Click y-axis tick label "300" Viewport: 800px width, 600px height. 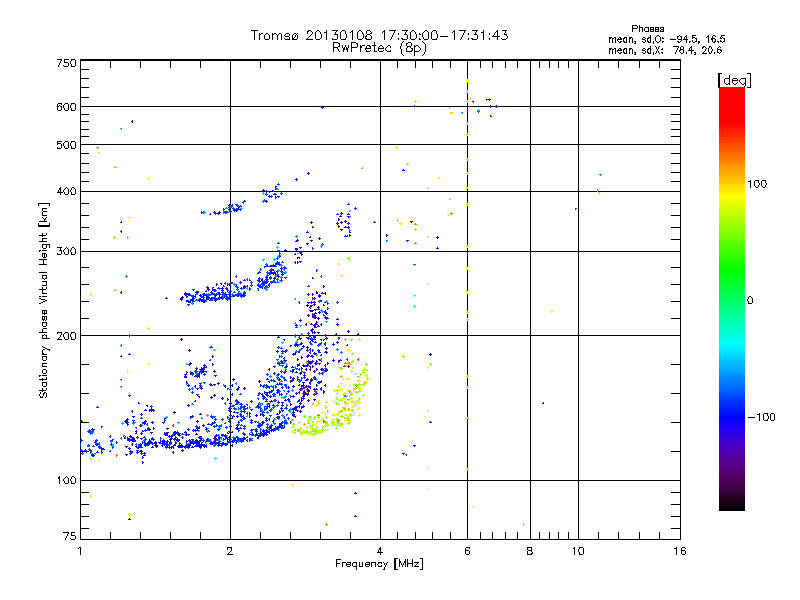[x=66, y=252]
